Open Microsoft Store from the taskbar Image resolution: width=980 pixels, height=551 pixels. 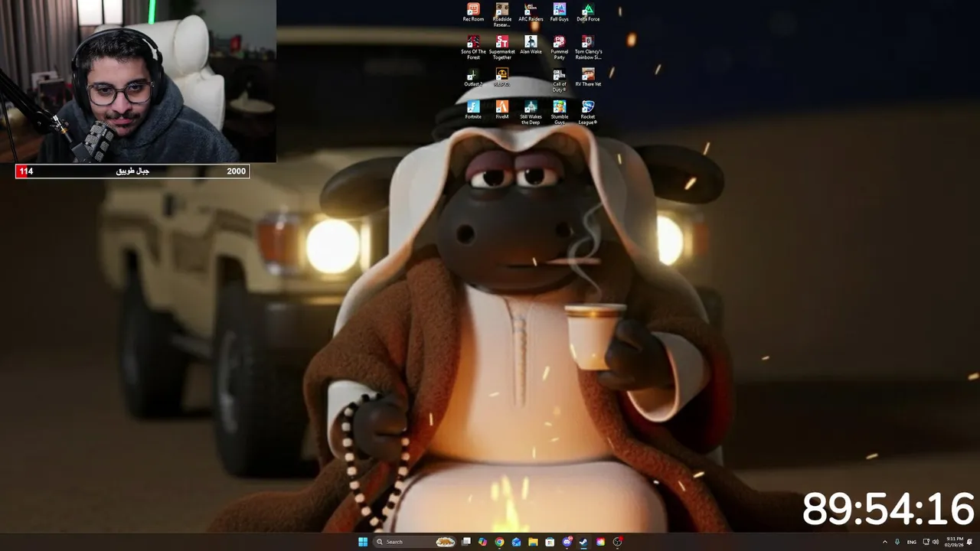pos(550,542)
